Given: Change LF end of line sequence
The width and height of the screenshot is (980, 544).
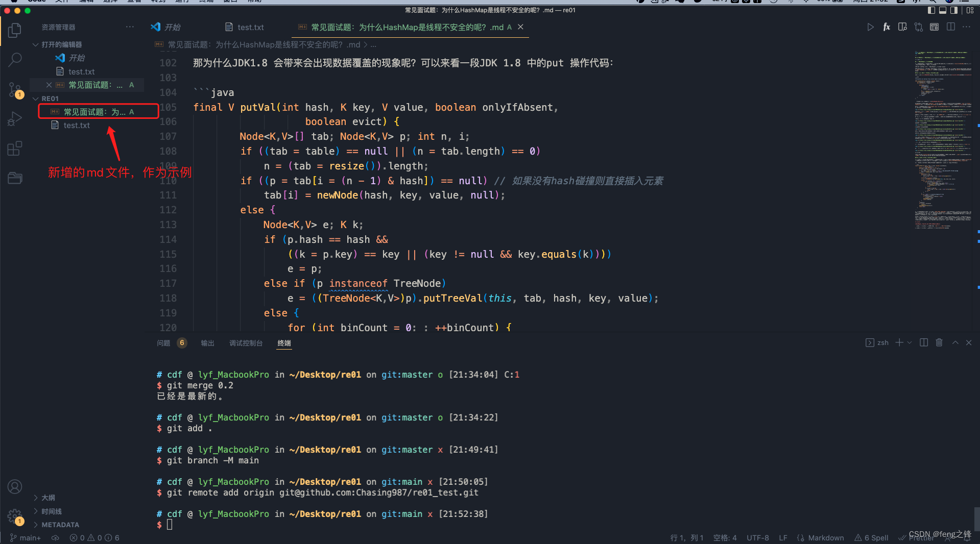Looking at the screenshot, I should pyautogui.click(x=783, y=538).
